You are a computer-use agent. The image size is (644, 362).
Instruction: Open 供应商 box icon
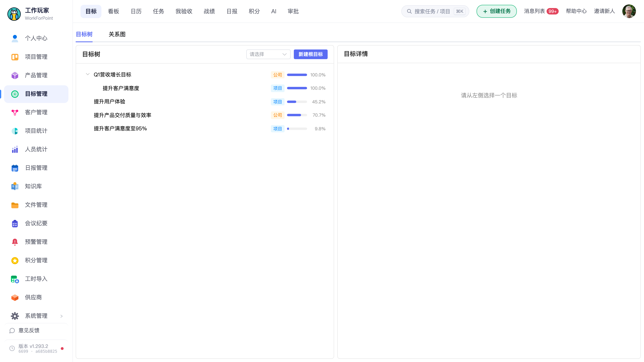coord(15,297)
